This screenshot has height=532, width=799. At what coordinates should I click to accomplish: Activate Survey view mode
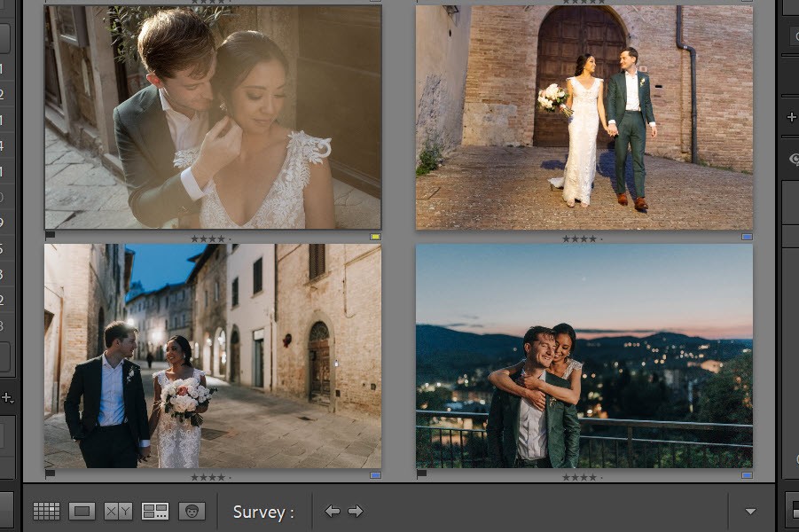tap(155, 511)
